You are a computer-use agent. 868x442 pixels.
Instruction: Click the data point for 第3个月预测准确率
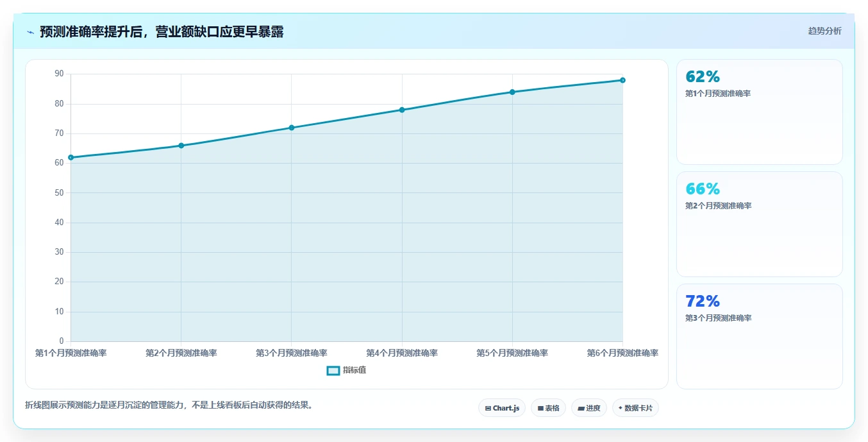[x=291, y=128]
